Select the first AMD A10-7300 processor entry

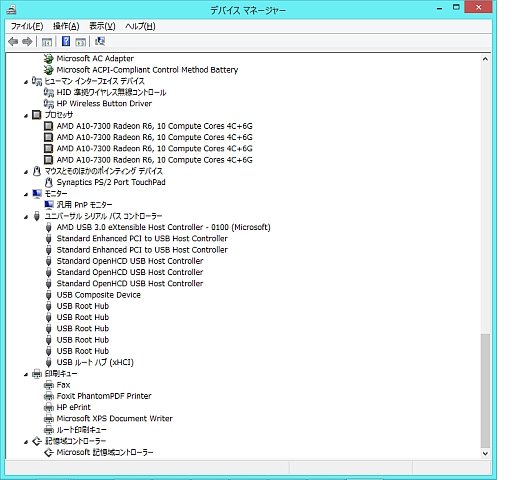[154, 126]
